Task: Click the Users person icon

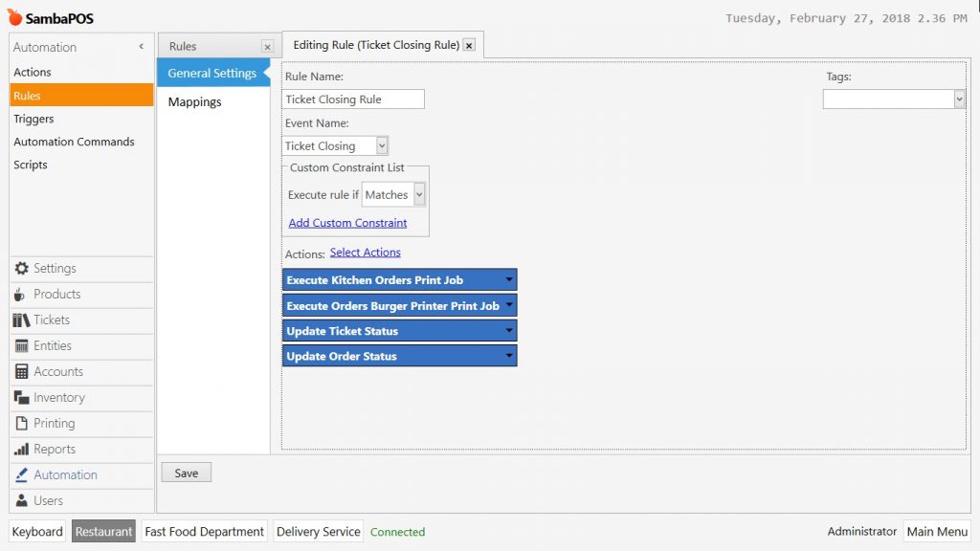Action: point(21,500)
